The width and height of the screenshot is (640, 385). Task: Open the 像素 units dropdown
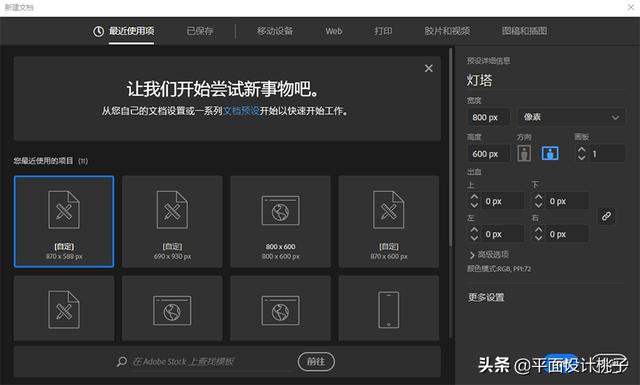(x=571, y=118)
